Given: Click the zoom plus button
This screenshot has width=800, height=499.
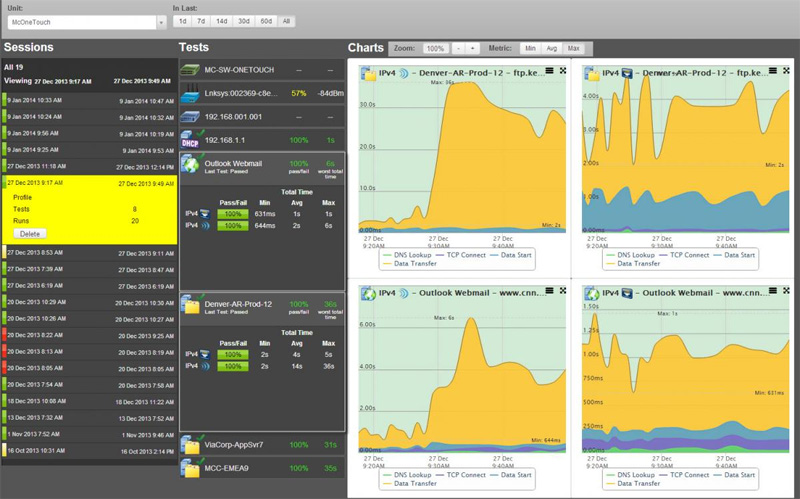Looking at the screenshot, I should tap(473, 48).
